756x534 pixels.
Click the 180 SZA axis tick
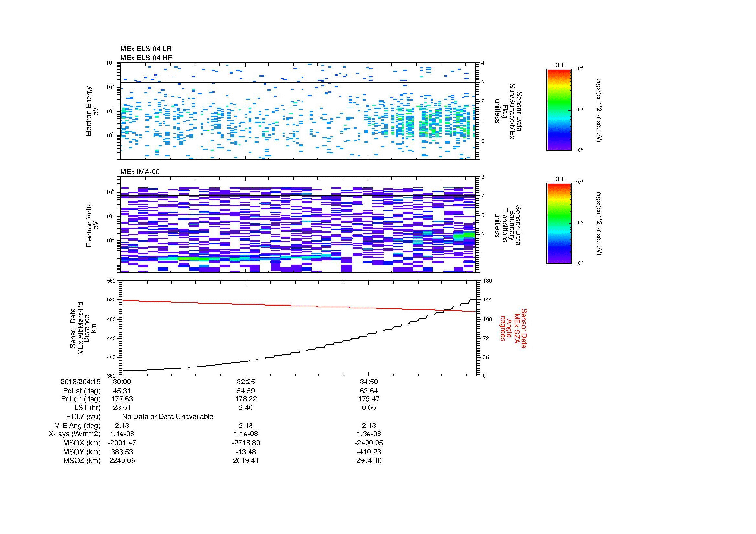tap(487, 281)
